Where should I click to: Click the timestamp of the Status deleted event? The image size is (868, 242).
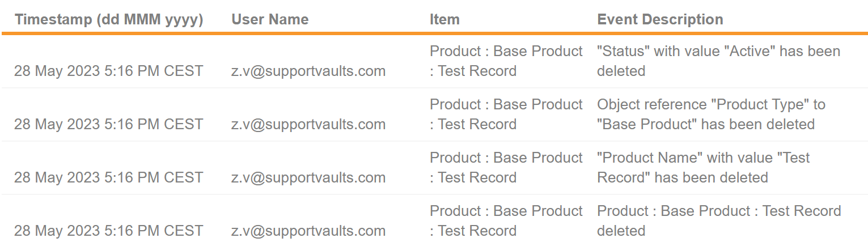click(x=108, y=71)
